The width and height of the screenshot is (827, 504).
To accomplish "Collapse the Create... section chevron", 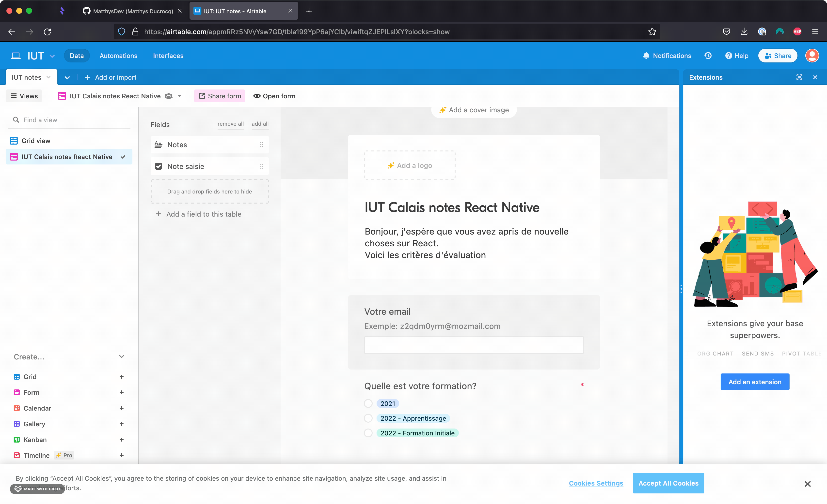I will click(x=122, y=356).
